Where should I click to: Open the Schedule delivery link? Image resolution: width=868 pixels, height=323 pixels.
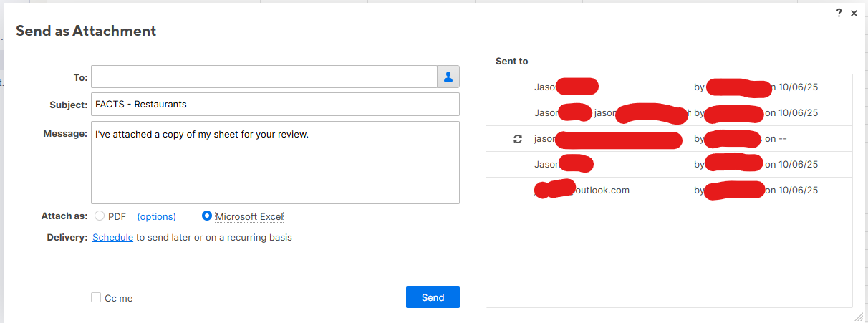(112, 237)
